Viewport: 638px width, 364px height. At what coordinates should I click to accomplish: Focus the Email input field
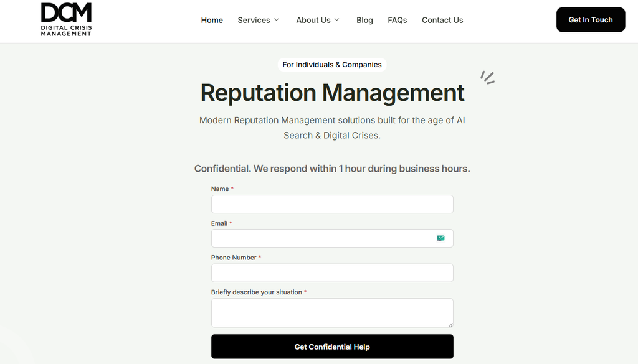332,238
